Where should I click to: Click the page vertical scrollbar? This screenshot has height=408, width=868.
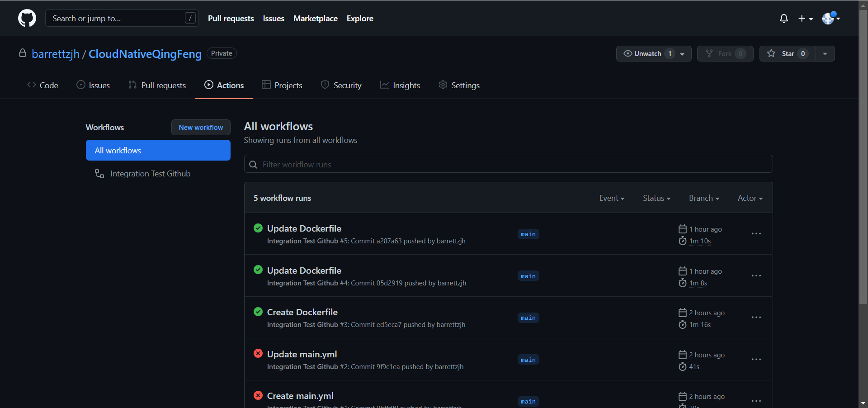click(863, 156)
